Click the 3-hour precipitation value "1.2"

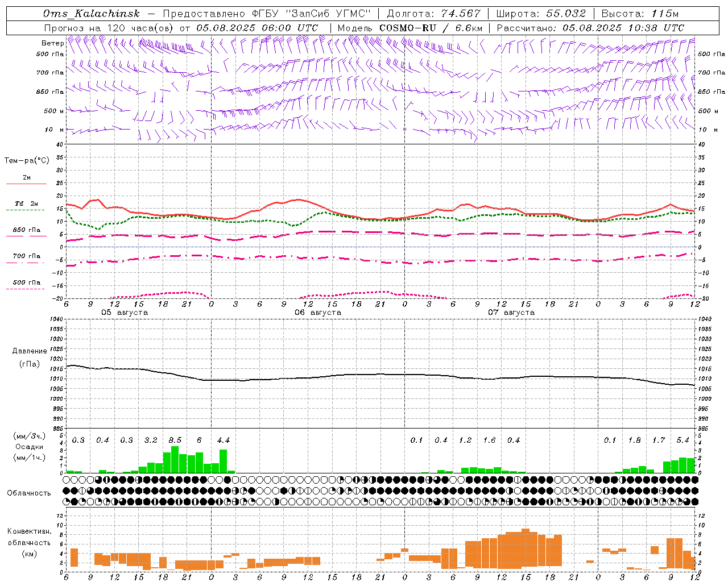click(465, 440)
